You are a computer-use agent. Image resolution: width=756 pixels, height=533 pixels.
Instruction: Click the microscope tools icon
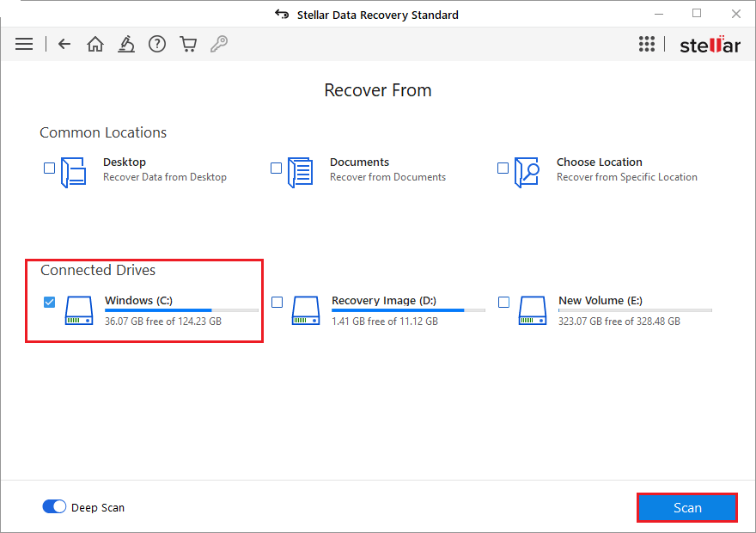click(126, 45)
